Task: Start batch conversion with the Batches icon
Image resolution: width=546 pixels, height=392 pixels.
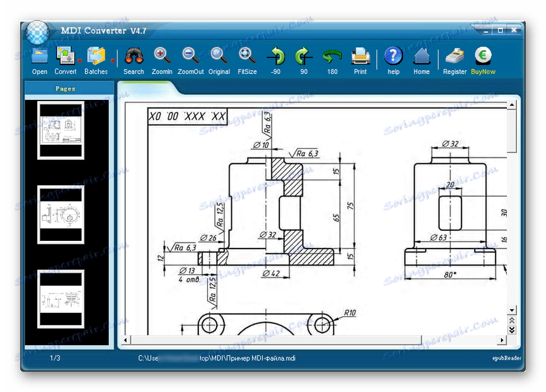Action: pyautogui.click(x=96, y=56)
